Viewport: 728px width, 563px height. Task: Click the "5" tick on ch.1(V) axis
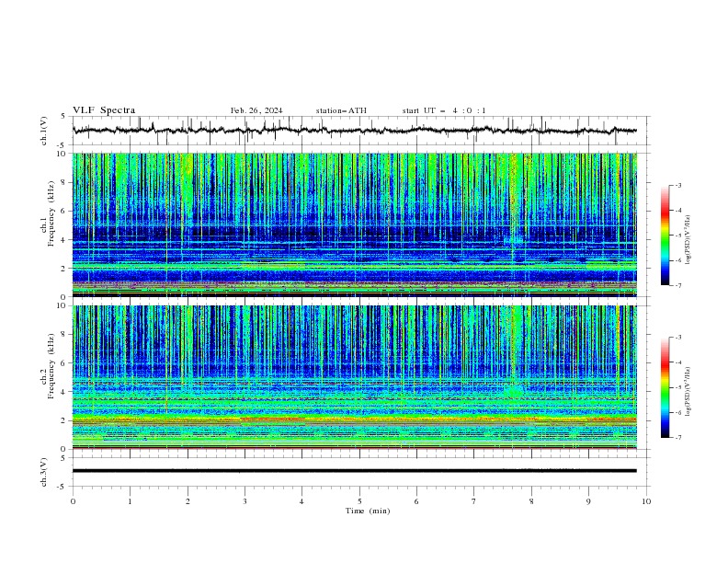pyautogui.click(x=64, y=117)
